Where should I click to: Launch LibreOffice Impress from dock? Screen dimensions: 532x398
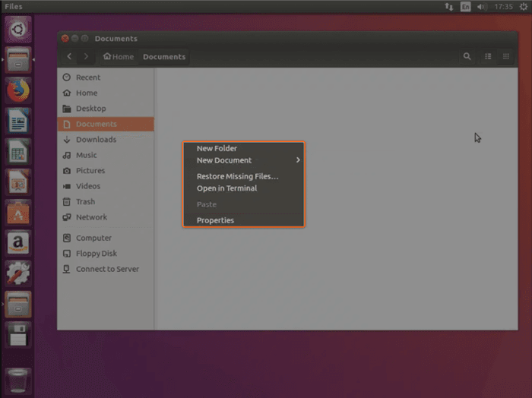pos(18,182)
